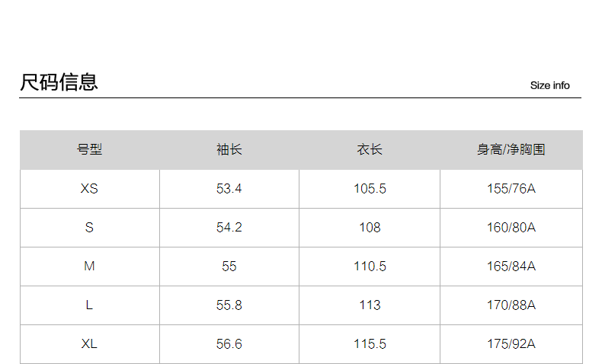The image size is (602, 364).
Task: Select the 身高/净胸围 column header
Action: pyautogui.click(x=511, y=150)
